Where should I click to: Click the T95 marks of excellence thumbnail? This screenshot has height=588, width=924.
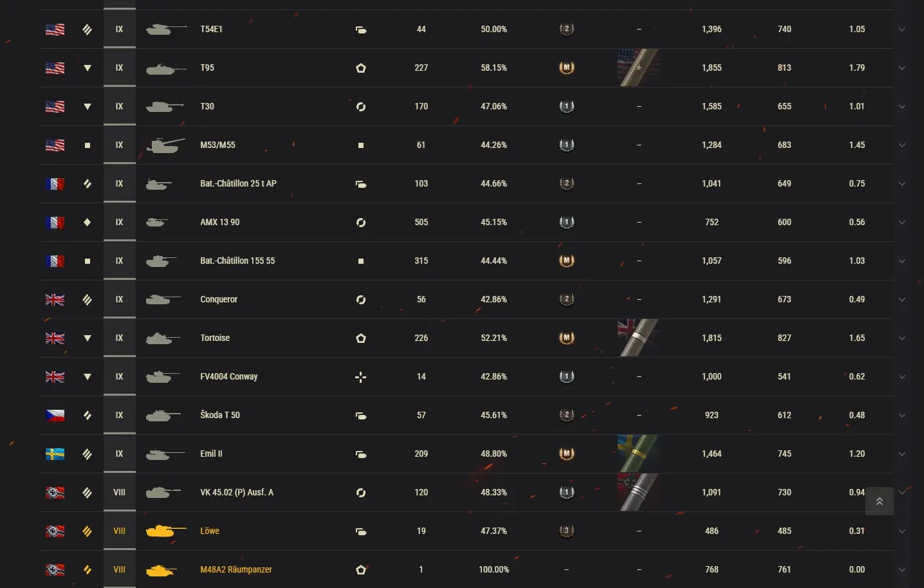point(638,68)
